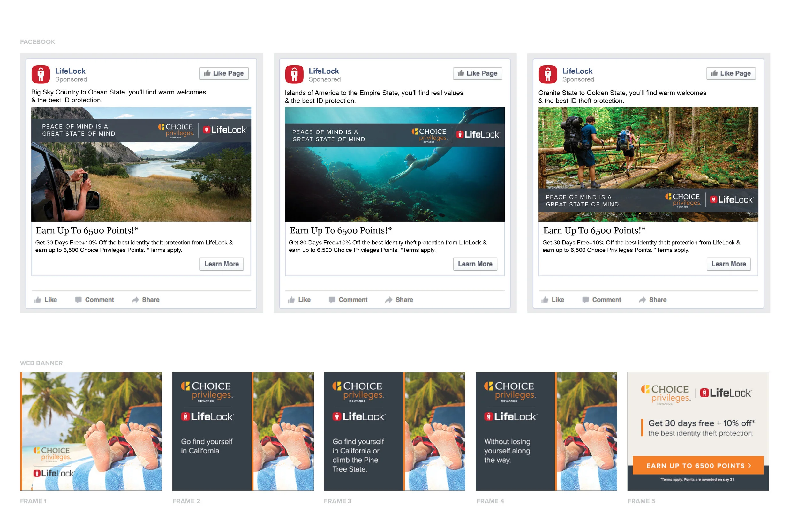Image resolution: width=798 pixels, height=532 pixels.
Task: Comment on the Islands of America post
Action: pos(348,300)
